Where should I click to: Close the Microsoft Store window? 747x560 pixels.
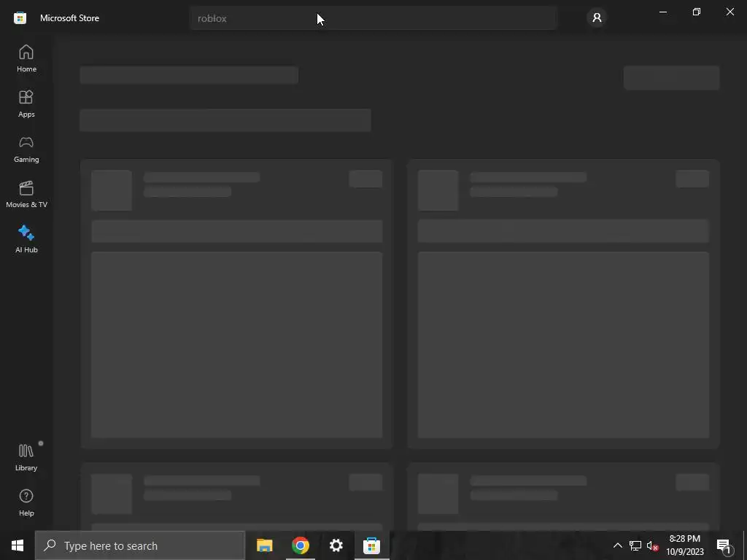coord(729,12)
